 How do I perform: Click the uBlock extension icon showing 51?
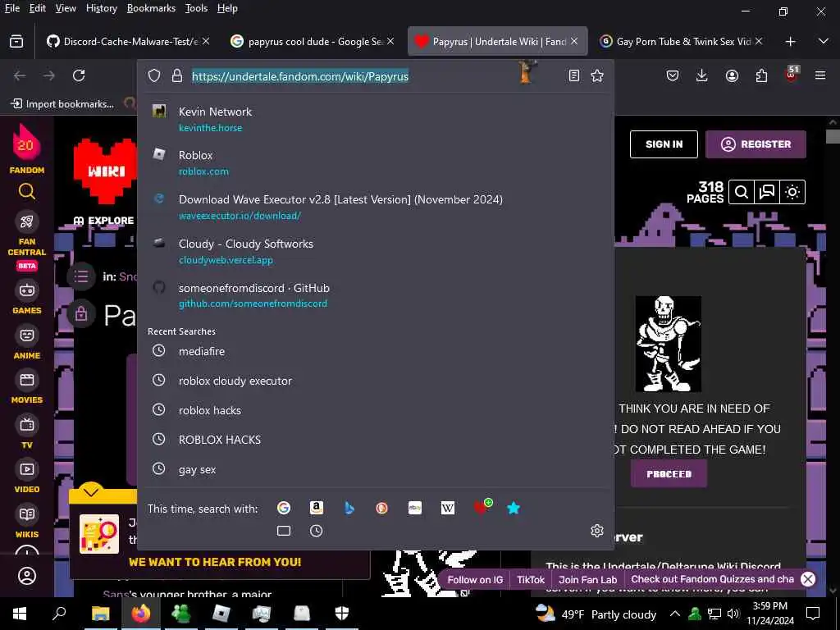tap(792, 75)
